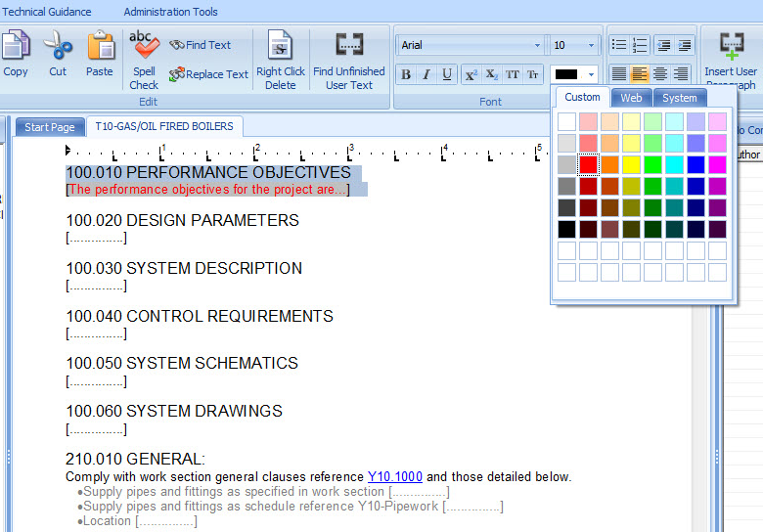The height and width of the screenshot is (532, 763).
Task: Click the Location placeholder bullet line
Action: (x=138, y=521)
